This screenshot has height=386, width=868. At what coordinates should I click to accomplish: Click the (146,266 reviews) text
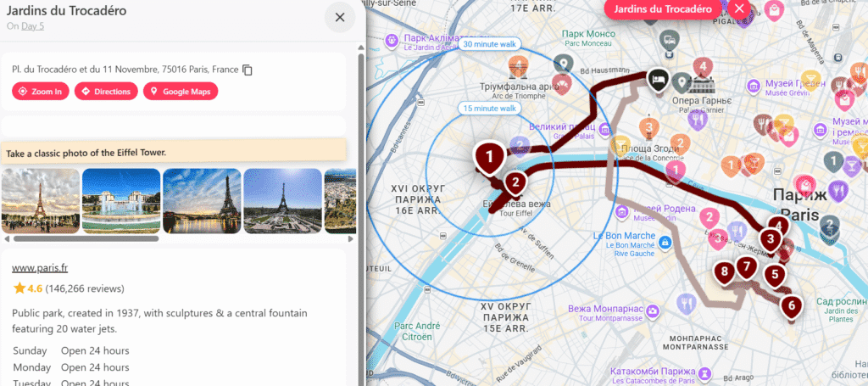(85, 288)
